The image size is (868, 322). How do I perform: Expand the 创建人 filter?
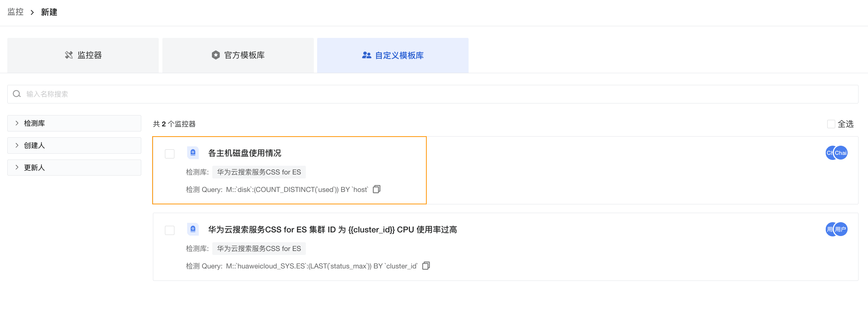click(74, 145)
